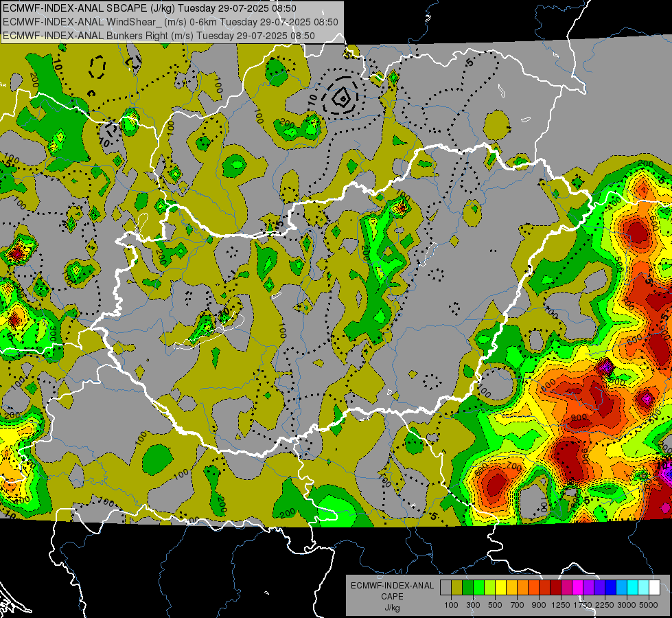Pick the pure blue swatch in the legend
Image resolution: width=672 pixels, height=618 pixels.
(611, 588)
